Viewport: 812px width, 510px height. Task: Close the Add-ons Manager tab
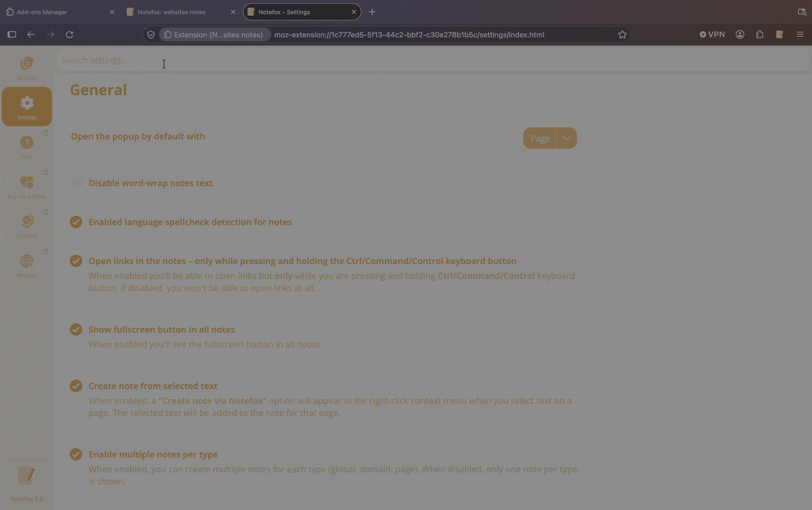coord(112,12)
